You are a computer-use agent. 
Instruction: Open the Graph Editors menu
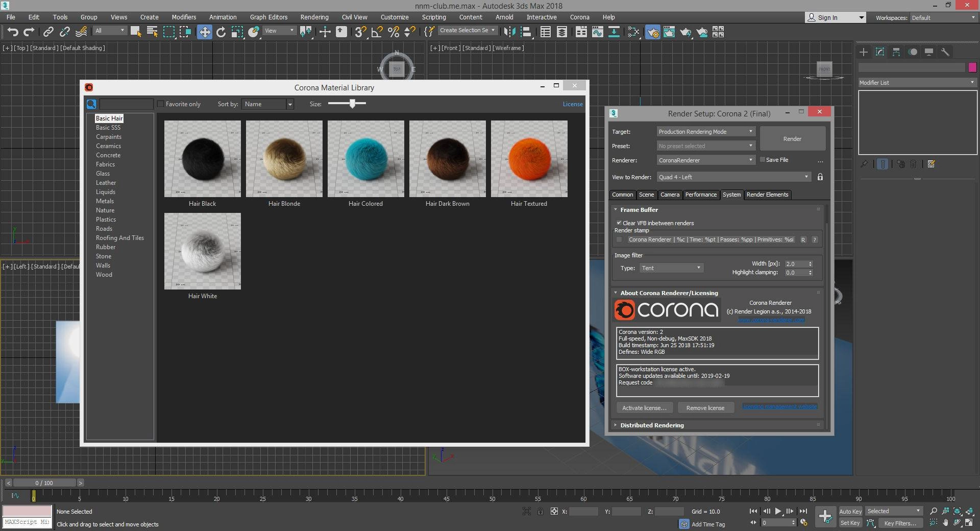[x=268, y=17]
